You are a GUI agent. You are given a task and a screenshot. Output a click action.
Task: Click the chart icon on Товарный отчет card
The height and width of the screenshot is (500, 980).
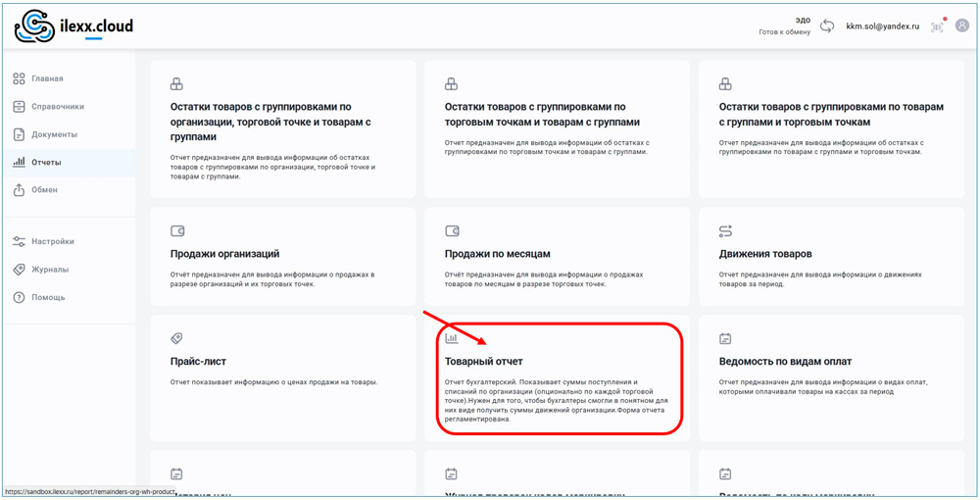pyautogui.click(x=452, y=338)
